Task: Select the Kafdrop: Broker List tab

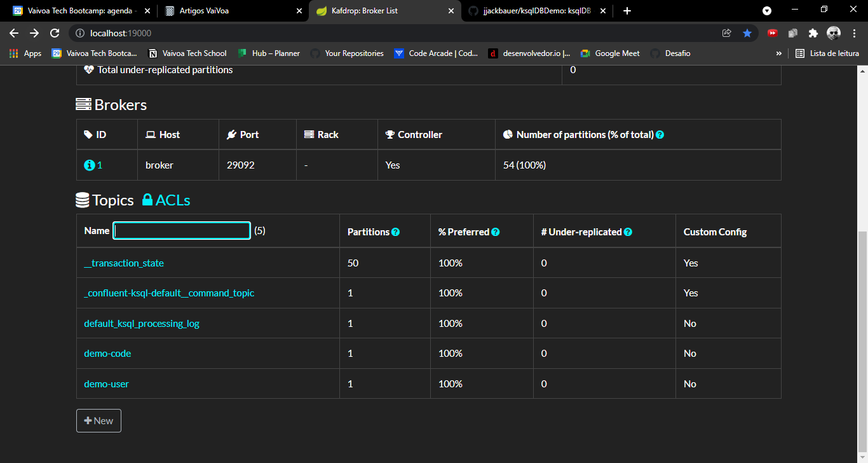Action: 385,11
